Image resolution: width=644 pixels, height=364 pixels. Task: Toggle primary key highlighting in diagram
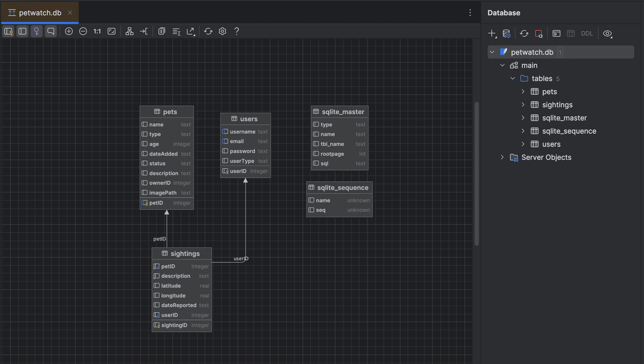[x=36, y=31]
